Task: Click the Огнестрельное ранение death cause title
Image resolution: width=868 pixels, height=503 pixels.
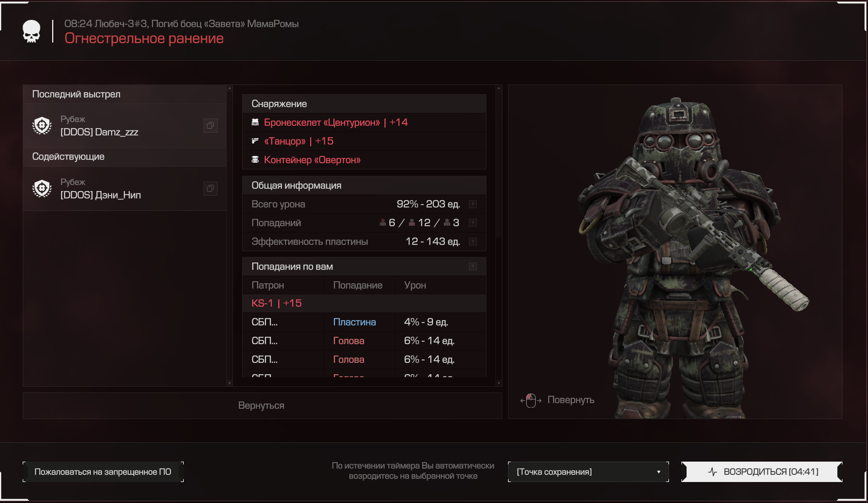Action: pyautogui.click(x=144, y=39)
